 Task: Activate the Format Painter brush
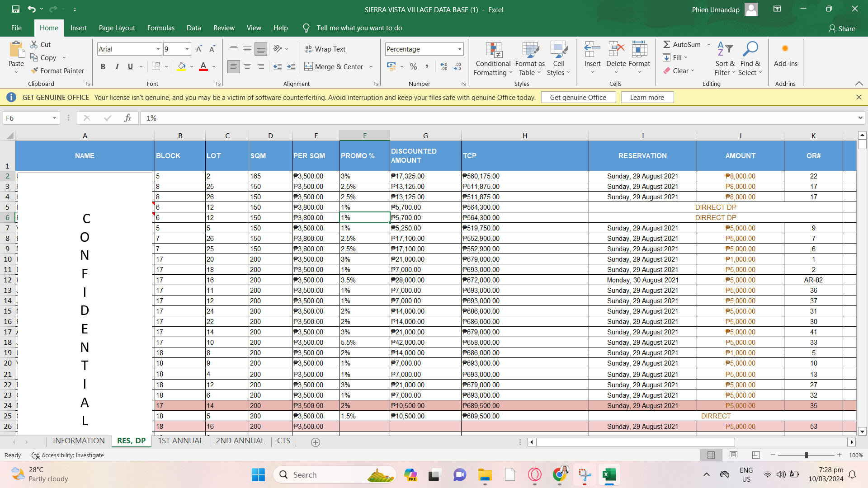[x=34, y=70]
